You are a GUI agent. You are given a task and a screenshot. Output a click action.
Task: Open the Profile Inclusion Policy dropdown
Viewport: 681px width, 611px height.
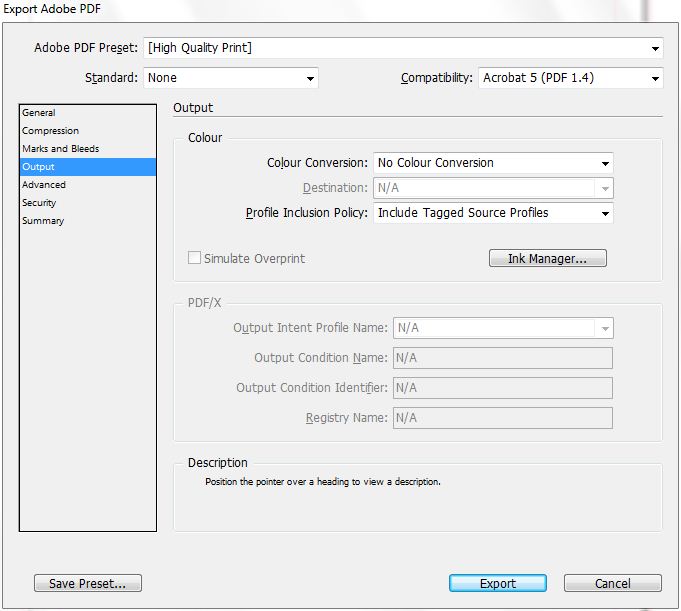[x=493, y=213]
